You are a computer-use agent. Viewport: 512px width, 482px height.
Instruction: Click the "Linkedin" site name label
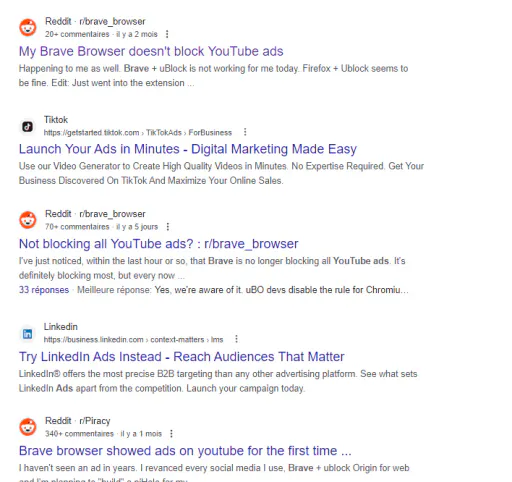pos(61,327)
